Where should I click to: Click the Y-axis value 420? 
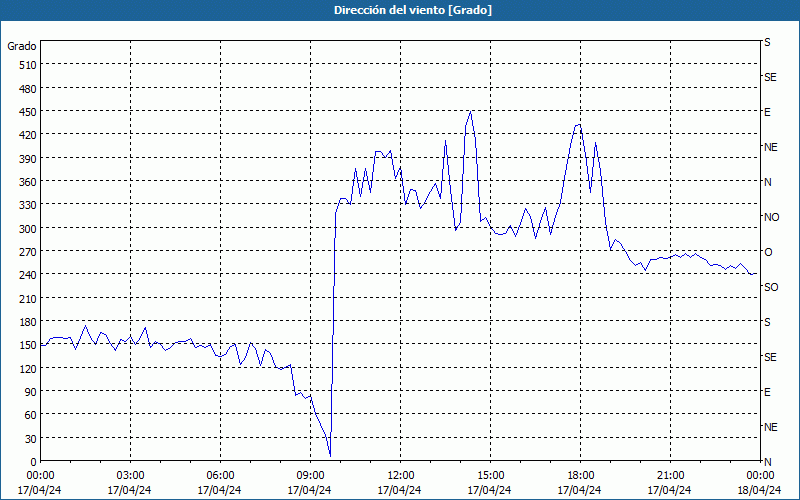(28, 135)
